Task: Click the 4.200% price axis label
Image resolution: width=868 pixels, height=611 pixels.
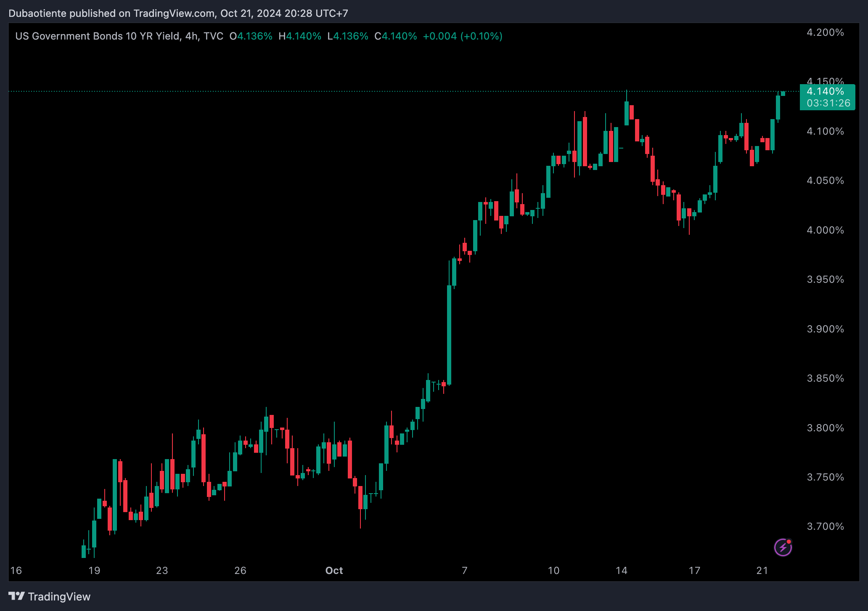Action: click(825, 32)
